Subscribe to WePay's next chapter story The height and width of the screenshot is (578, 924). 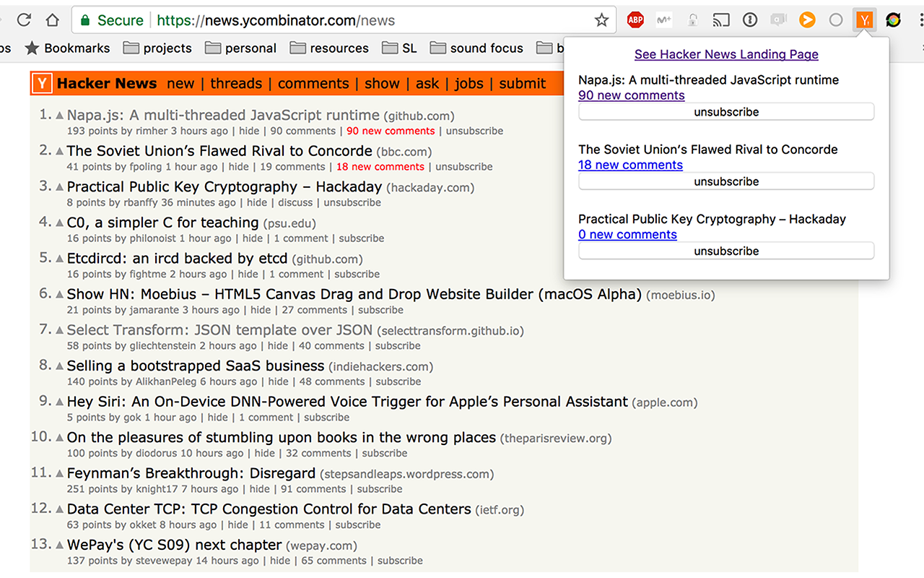tap(400, 561)
